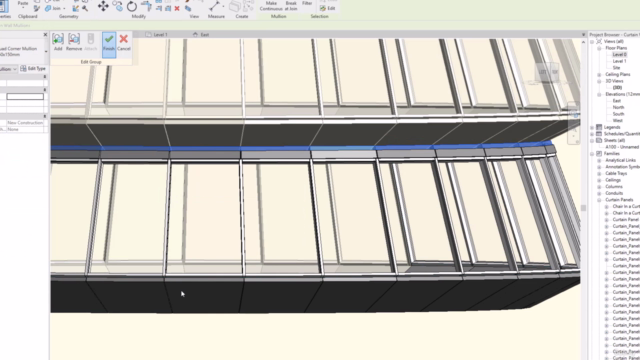Open Level 1 in the Project Browser
Viewport: 640px width, 360px height.
click(x=619, y=61)
